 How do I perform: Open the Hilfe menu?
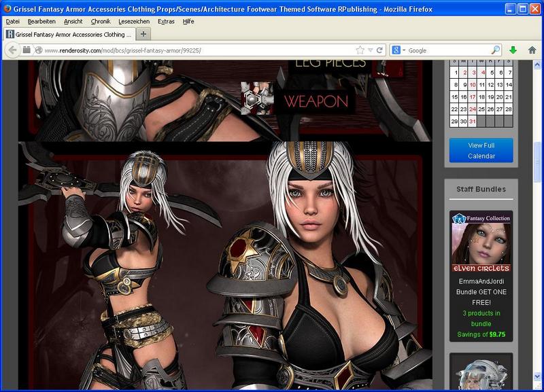click(x=188, y=22)
